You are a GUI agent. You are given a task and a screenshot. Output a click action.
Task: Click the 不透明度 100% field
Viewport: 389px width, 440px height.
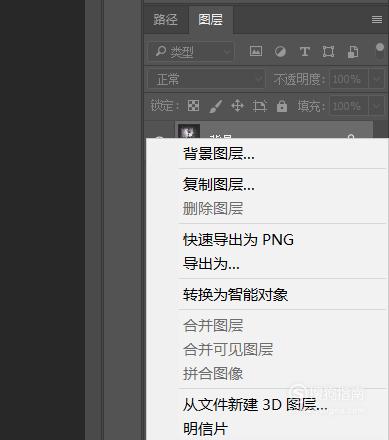[349, 79]
